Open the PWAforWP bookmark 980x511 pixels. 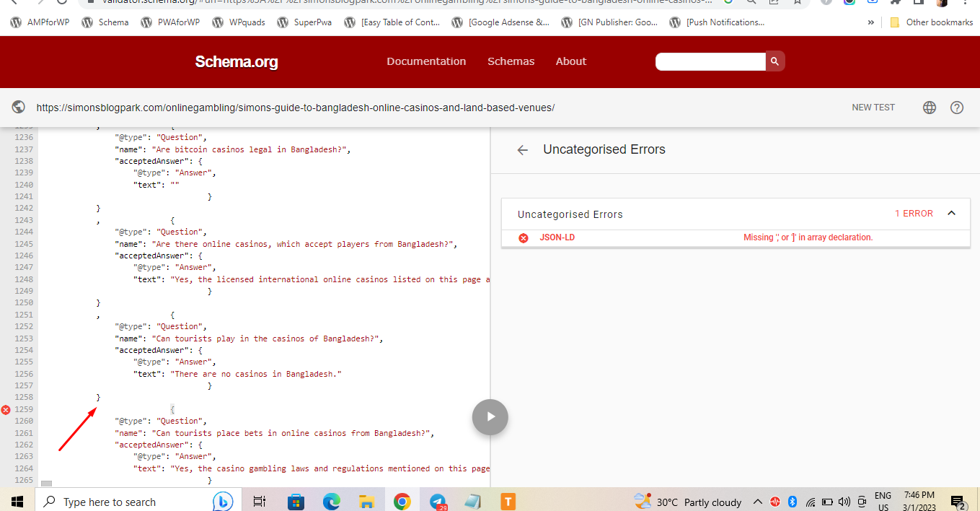pos(169,22)
